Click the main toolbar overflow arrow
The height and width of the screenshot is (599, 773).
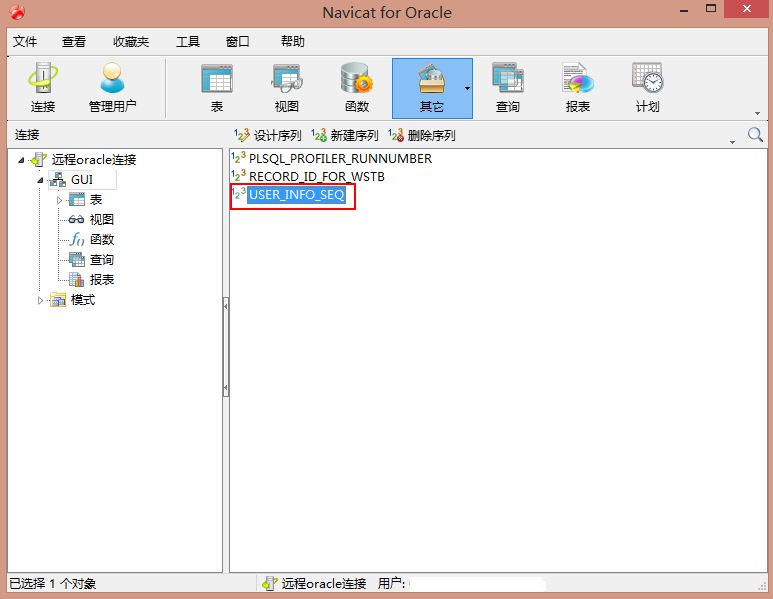757,113
